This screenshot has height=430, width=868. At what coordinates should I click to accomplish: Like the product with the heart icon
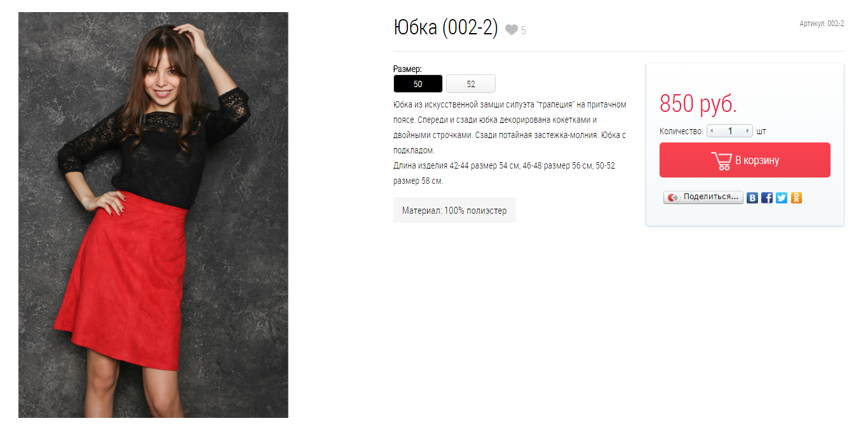pos(512,29)
